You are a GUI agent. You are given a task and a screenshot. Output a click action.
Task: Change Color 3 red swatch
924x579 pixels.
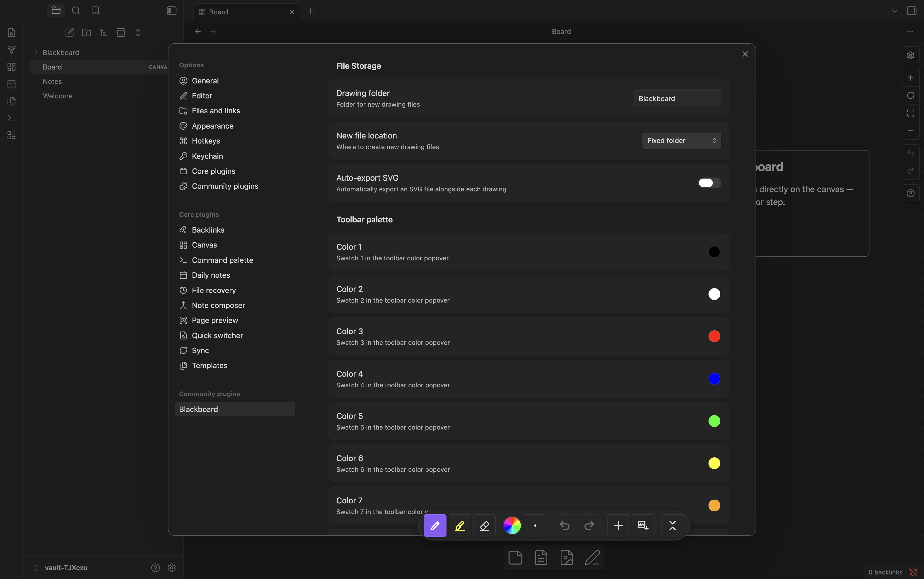point(714,336)
